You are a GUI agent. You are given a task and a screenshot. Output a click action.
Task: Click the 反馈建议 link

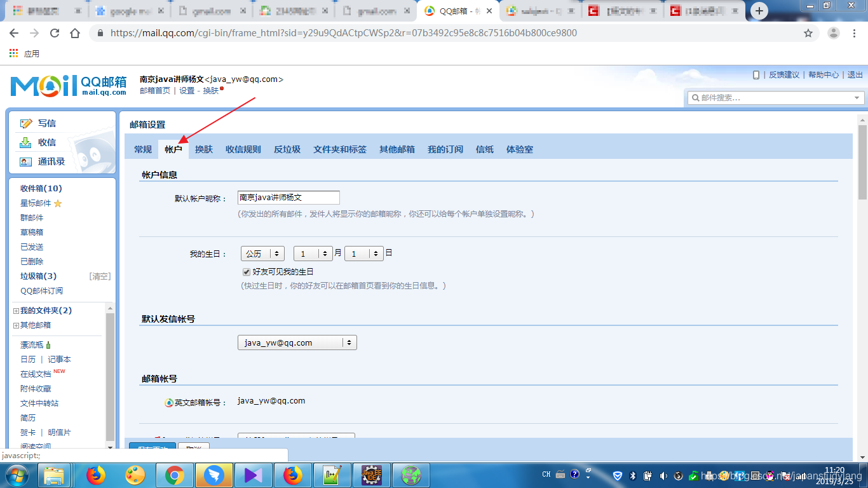(x=784, y=75)
